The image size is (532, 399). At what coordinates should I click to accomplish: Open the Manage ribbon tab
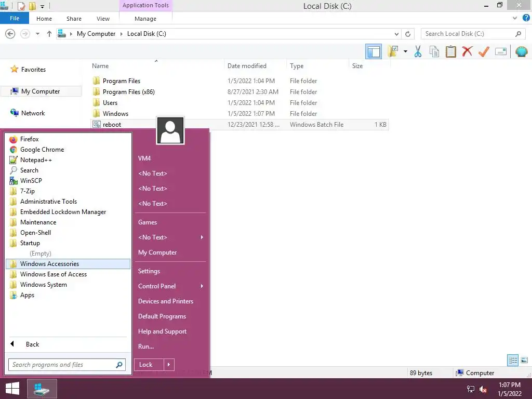[145, 19]
